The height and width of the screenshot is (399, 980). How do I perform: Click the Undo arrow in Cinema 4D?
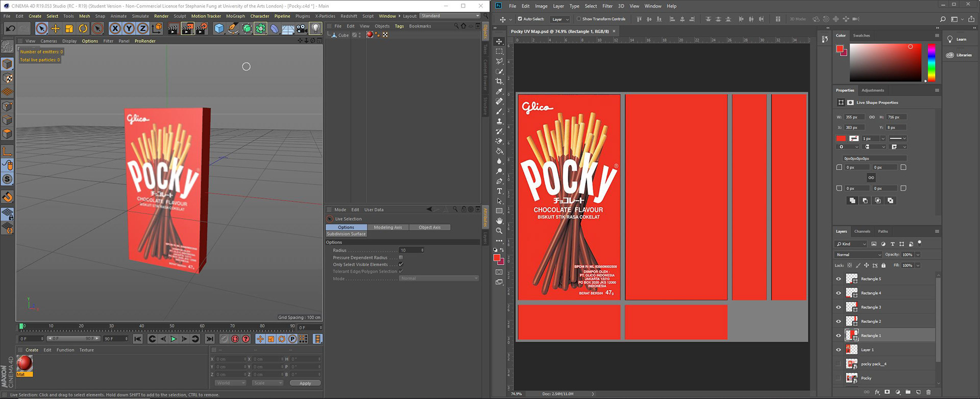pos(10,29)
